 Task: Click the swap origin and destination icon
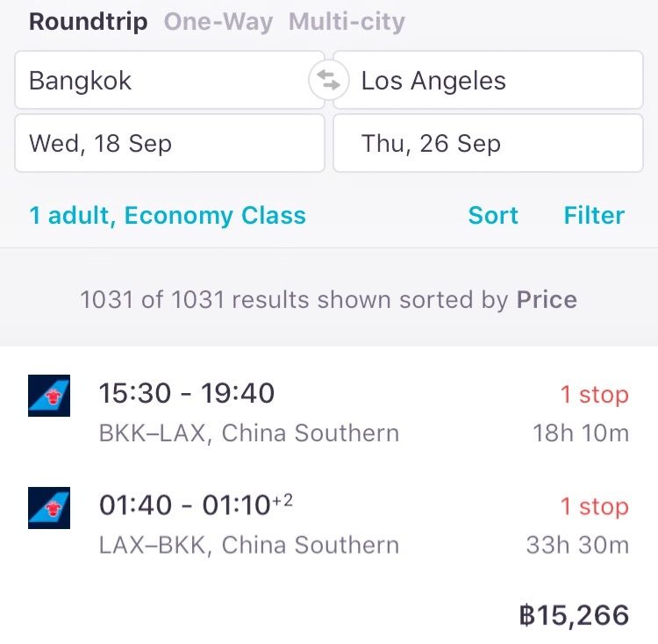point(329,82)
